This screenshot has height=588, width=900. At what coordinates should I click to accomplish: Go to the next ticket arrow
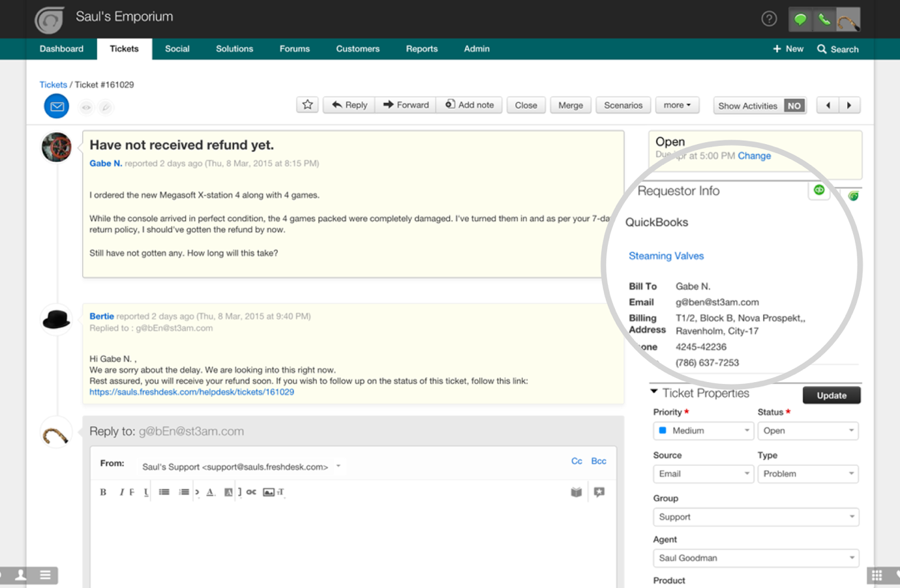click(x=849, y=106)
